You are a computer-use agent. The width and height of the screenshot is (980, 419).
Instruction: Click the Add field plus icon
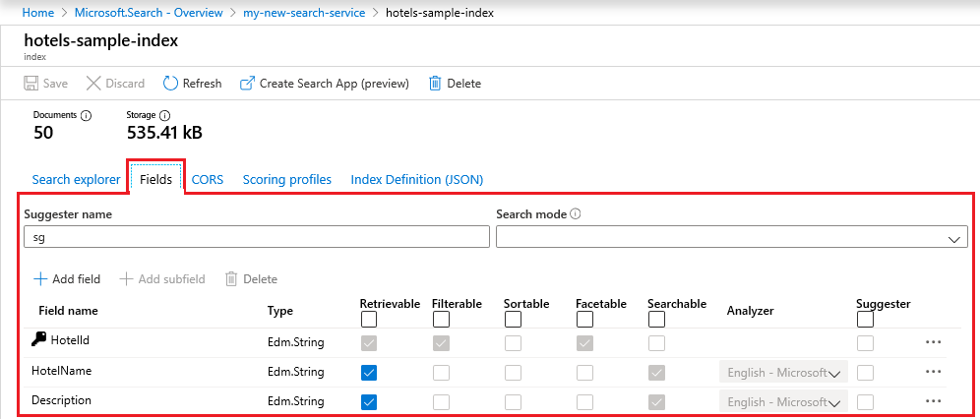coord(39,279)
